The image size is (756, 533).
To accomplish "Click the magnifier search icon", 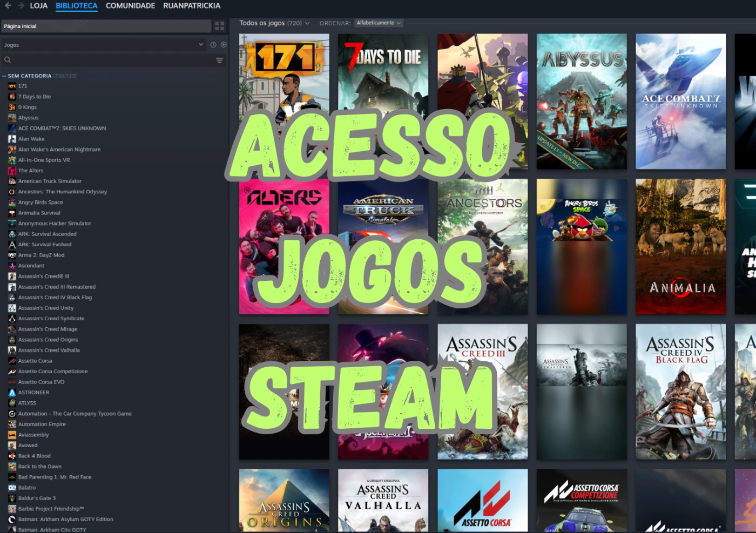I will [8, 60].
